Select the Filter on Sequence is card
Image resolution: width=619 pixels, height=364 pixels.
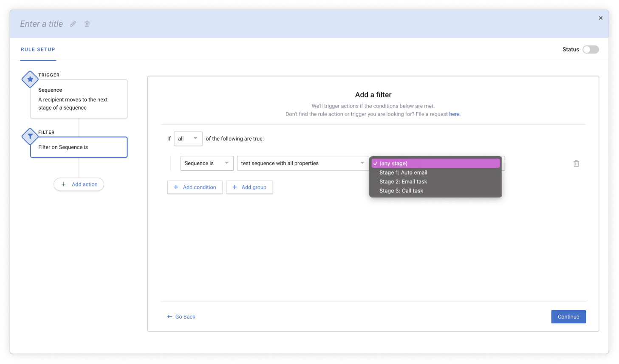(x=79, y=147)
